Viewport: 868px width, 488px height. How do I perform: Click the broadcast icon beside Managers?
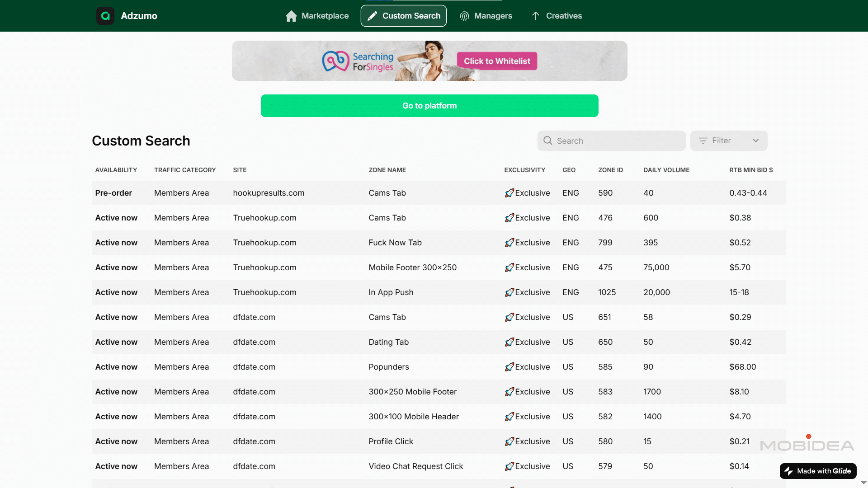pos(464,16)
